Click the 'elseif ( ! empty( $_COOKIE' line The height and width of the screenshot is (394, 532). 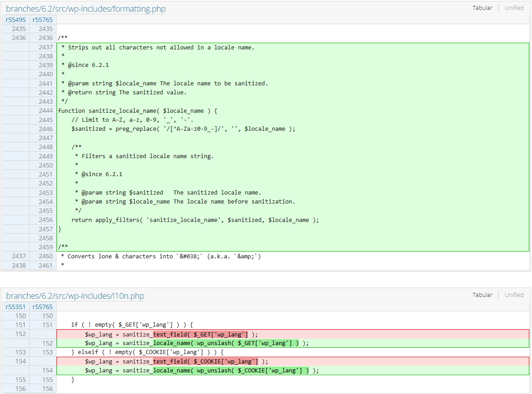147,352
